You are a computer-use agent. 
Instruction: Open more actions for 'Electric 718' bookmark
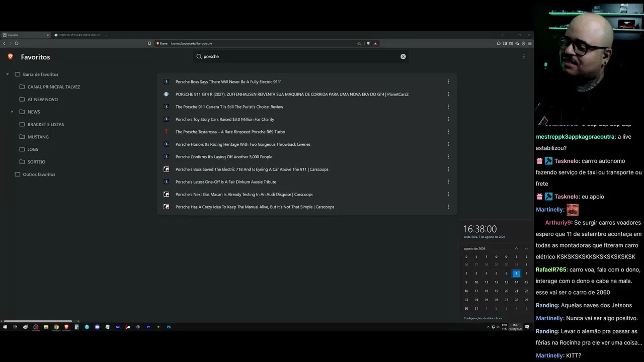tap(448, 169)
